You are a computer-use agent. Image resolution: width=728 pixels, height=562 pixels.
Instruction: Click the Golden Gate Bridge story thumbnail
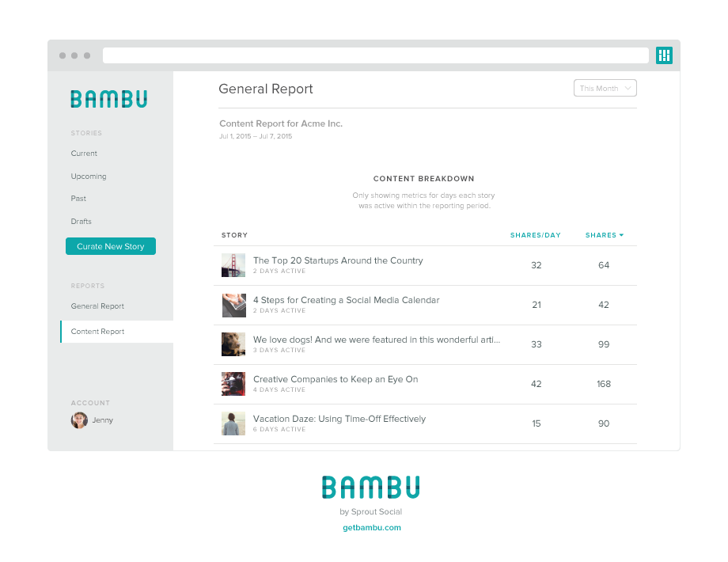coord(233,264)
